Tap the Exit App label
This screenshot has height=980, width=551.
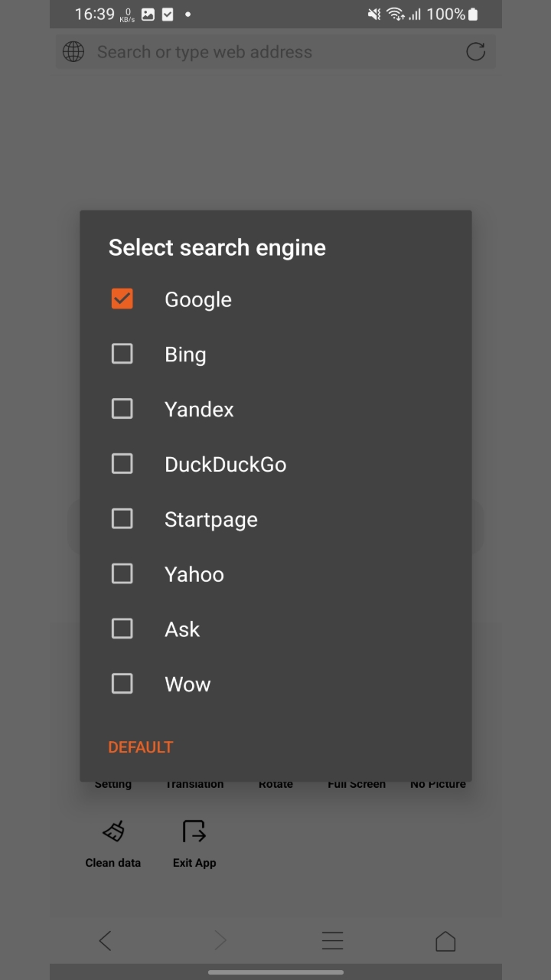click(194, 863)
